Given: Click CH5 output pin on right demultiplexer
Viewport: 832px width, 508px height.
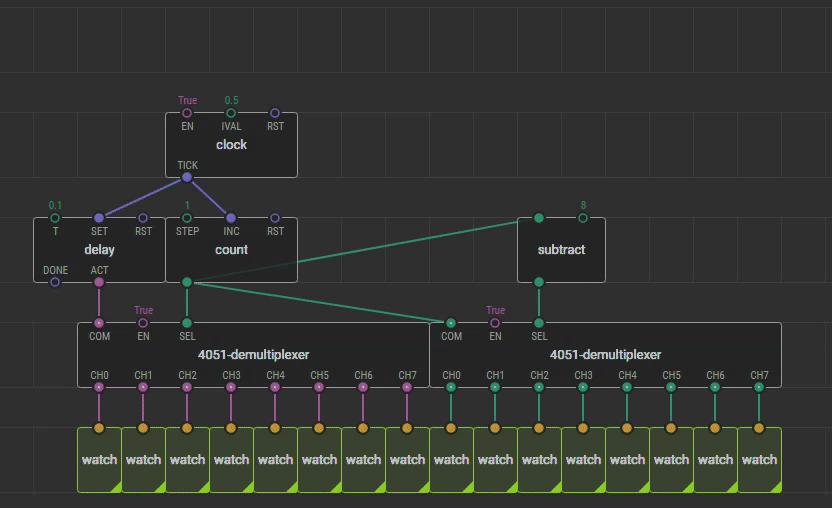Looking at the screenshot, I should tap(671, 388).
